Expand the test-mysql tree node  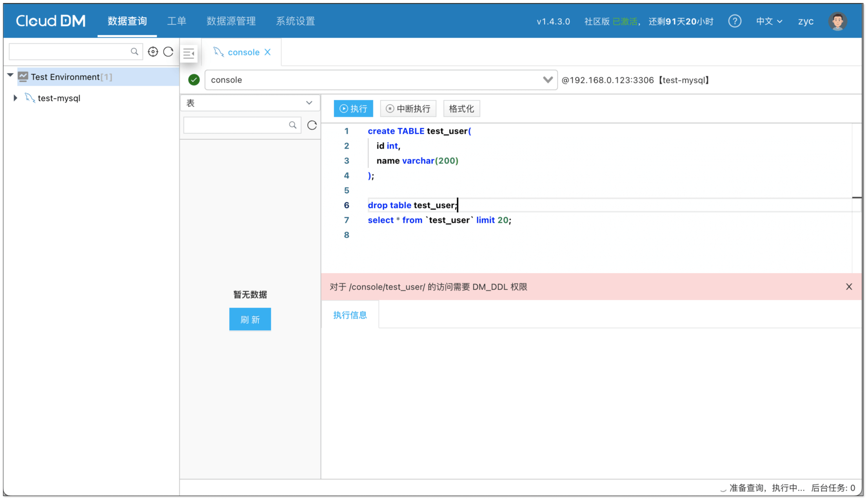click(15, 98)
